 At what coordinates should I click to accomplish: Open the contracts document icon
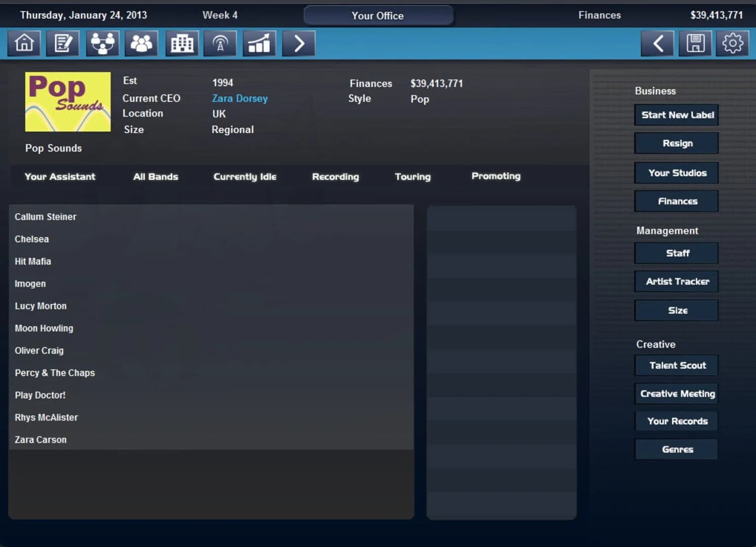tap(63, 44)
